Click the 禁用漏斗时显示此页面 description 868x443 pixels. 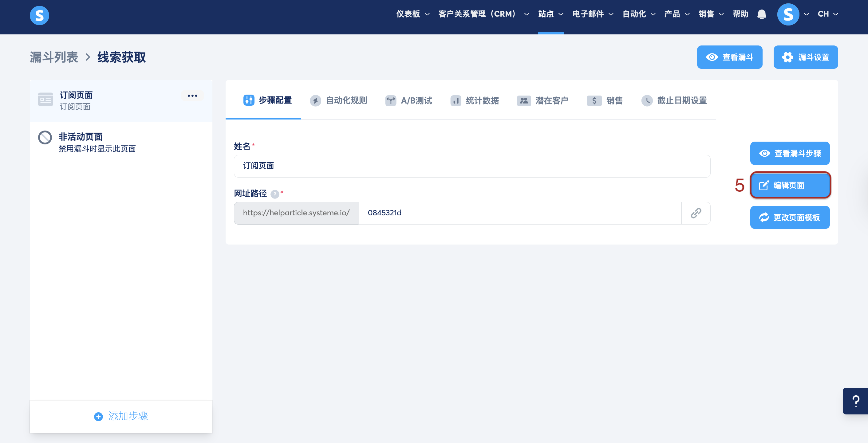coord(97,149)
